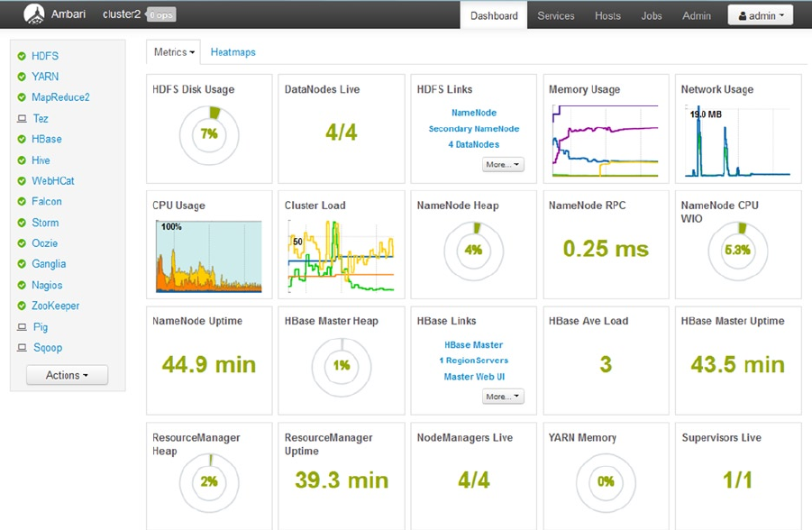The image size is (812, 530).
Task: Open the Services menu item
Action: coord(556,16)
